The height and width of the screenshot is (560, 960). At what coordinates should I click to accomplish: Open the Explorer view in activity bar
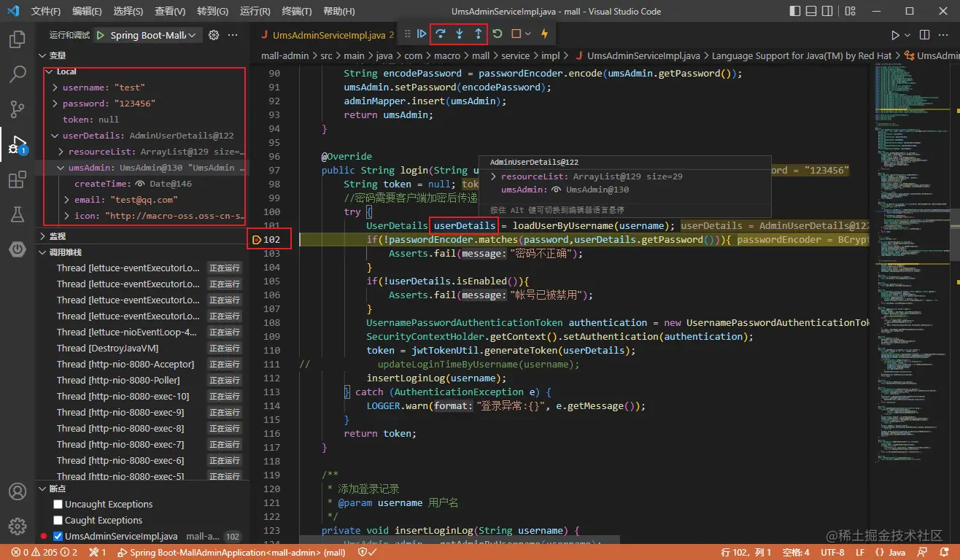tap(18, 39)
